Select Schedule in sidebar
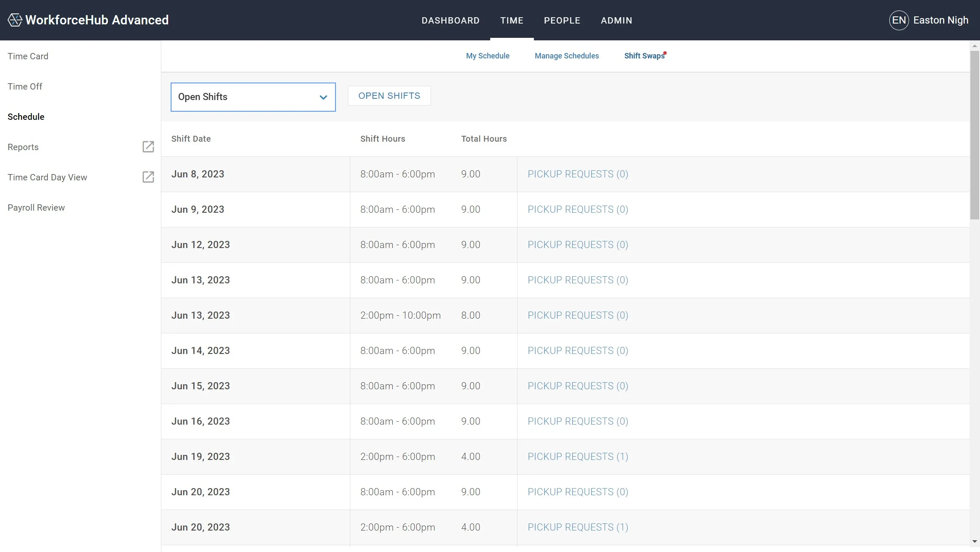The height and width of the screenshot is (552, 980). [x=26, y=116]
